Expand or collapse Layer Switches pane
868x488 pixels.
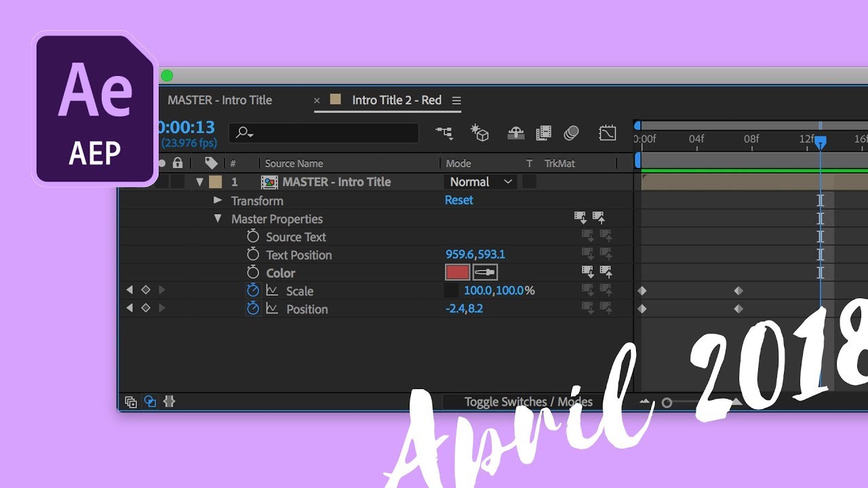131,402
